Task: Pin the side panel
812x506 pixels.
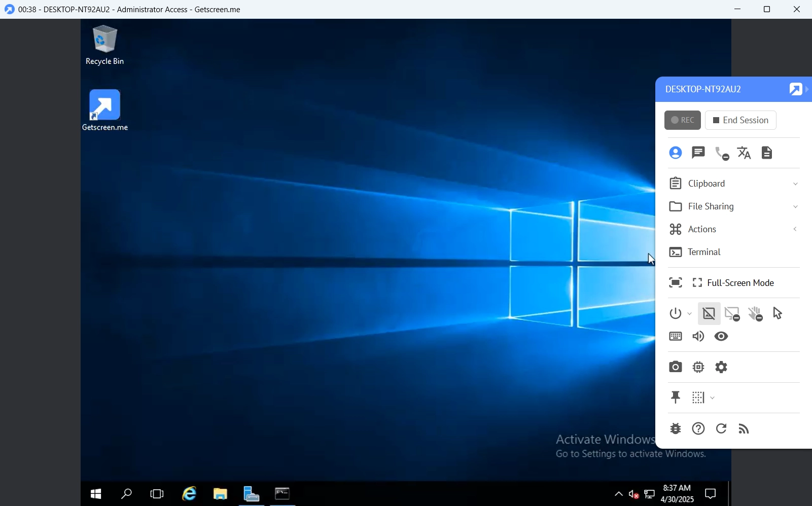Action: tap(676, 397)
